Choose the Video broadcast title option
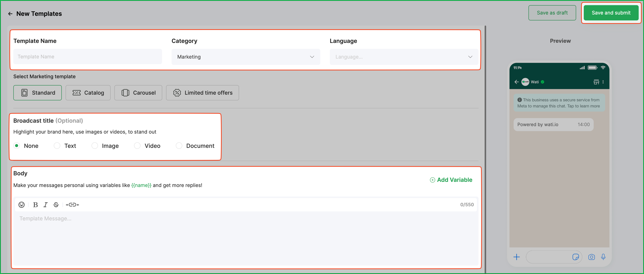This screenshot has height=274, width=644. click(x=137, y=146)
